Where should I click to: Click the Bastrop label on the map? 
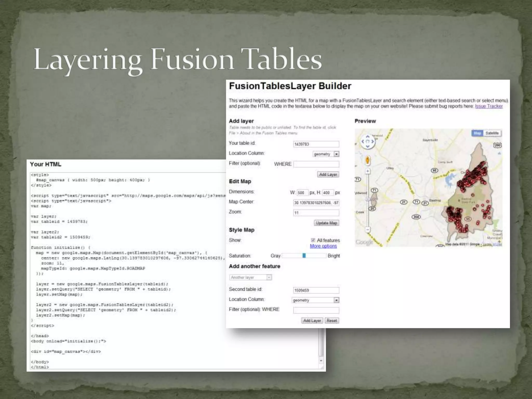(x=435, y=200)
